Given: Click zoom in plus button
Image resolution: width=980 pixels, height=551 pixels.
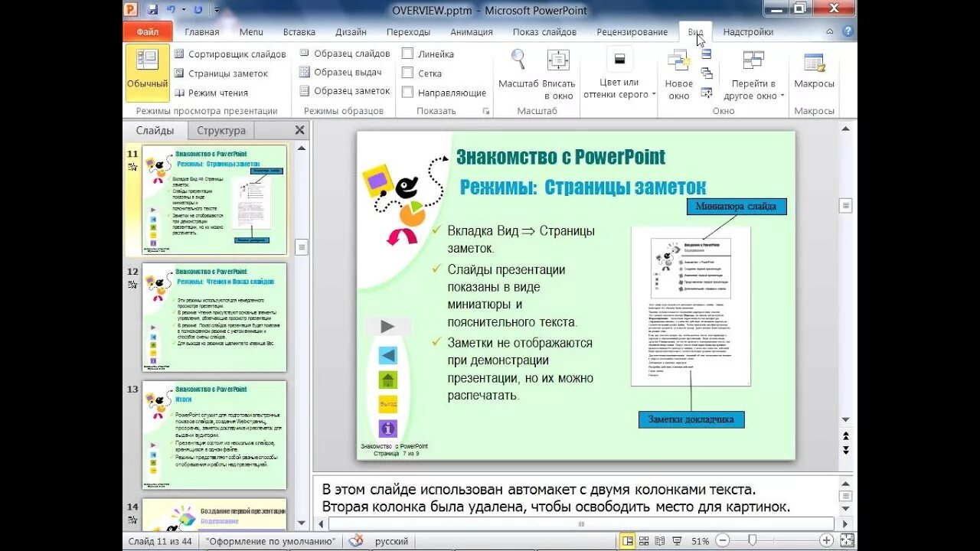Looking at the screenshot, I should [x=826, y=541].
